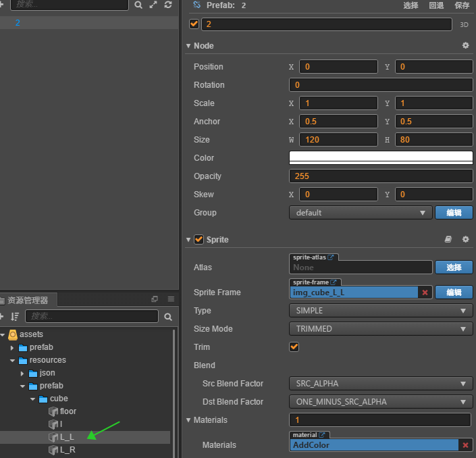
Task: Click the asset manager search magnifier
Action: click(x=168, y=317)
